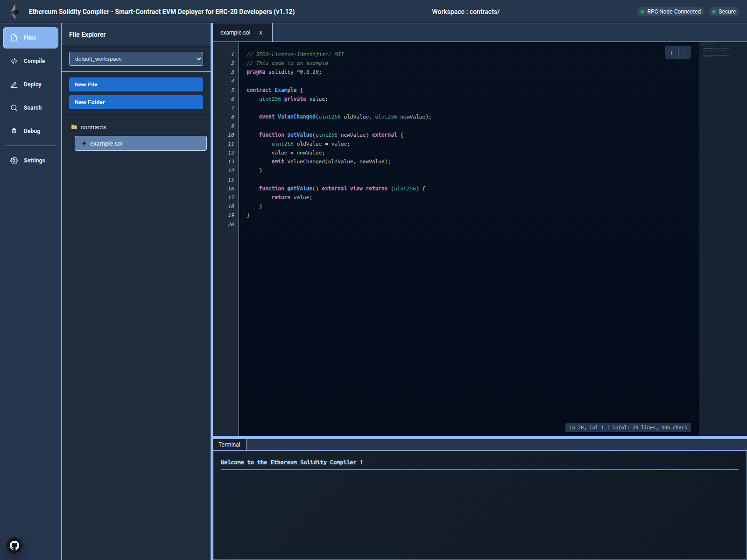Click the New File button

(x=136, y=84)
